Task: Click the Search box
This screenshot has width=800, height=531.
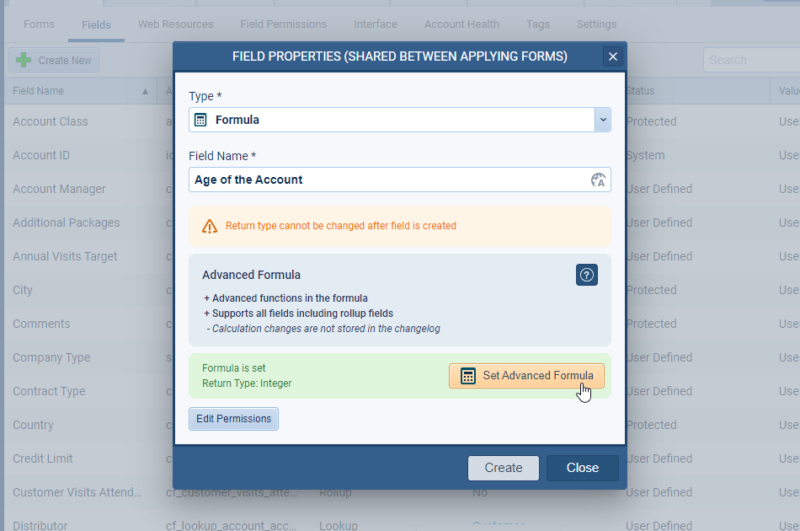Action: [750, 60]
